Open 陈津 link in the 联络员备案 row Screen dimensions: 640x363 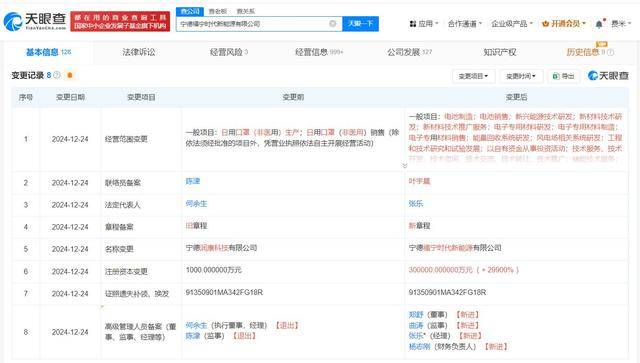193,181
